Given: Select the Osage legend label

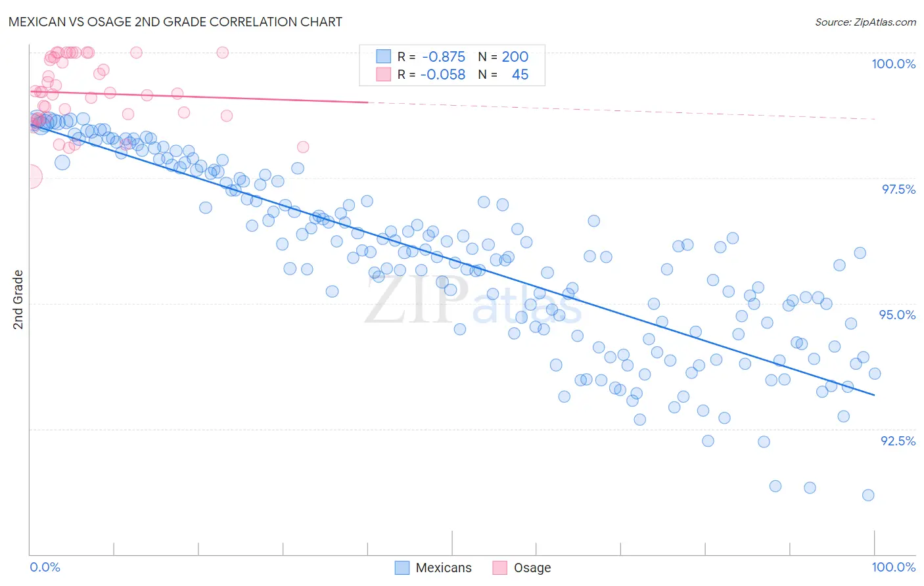Looking at the screenshot, I should (x=532, y=568).
